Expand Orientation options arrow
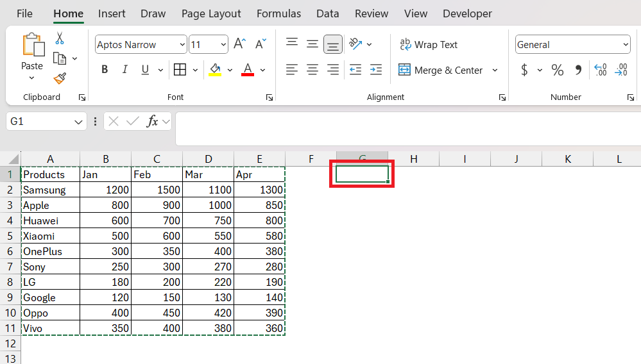 (369, 44)
